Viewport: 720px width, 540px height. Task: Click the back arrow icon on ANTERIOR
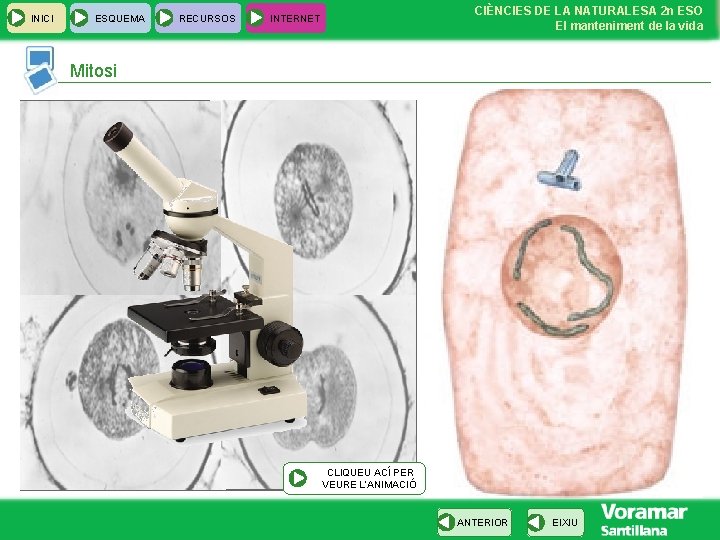pos(446,522)
